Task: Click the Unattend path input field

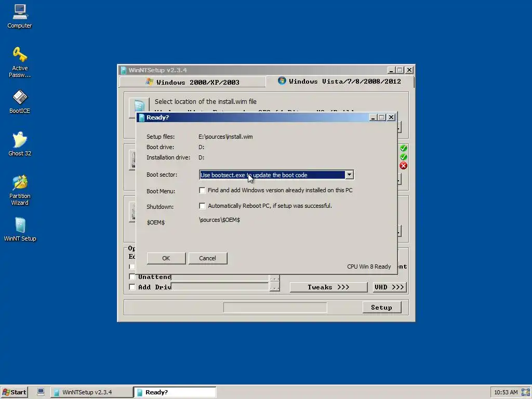Action: pos(220,277)
